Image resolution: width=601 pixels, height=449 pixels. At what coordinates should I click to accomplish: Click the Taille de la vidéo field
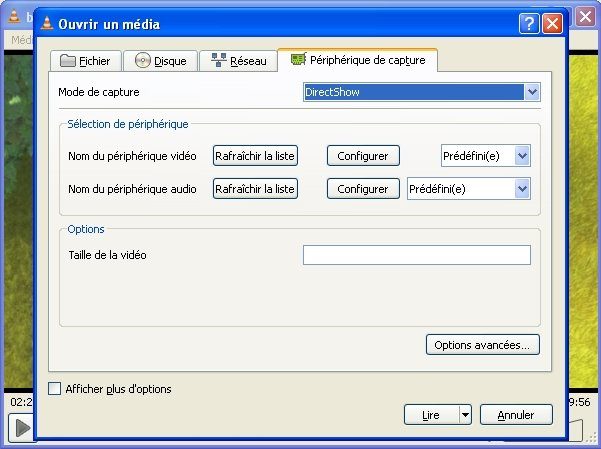tap(417, 255)
